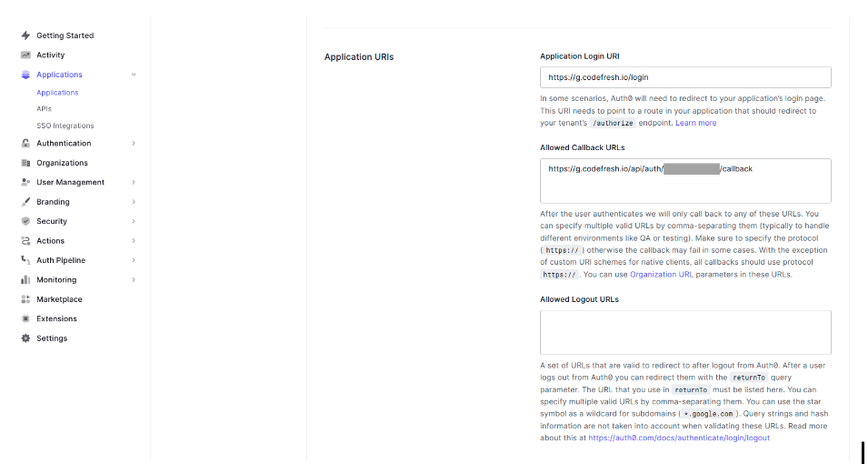The height and width of the screenshot is (464, 868).
Task: Open the APIs submenu item
Action: [x=44, y=109]
